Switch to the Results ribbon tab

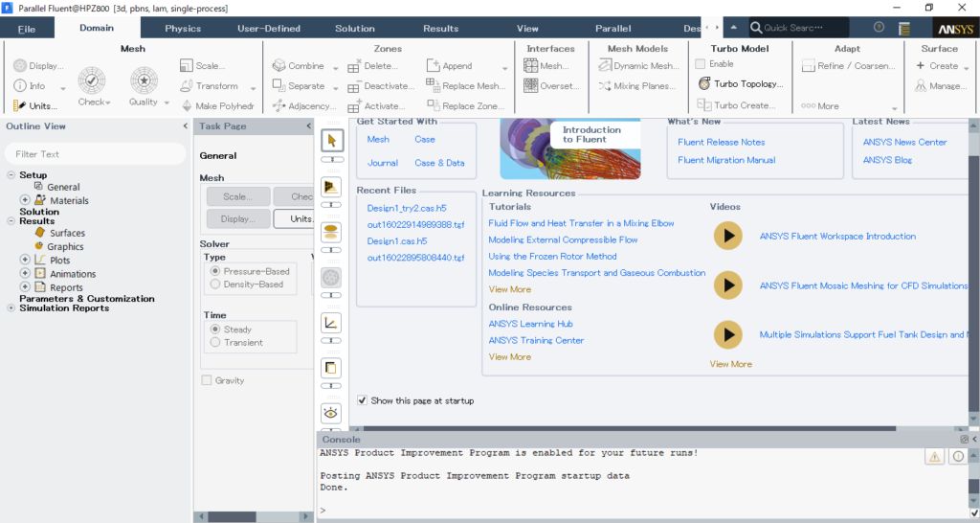pyautogui.click(x=440, y=28)
